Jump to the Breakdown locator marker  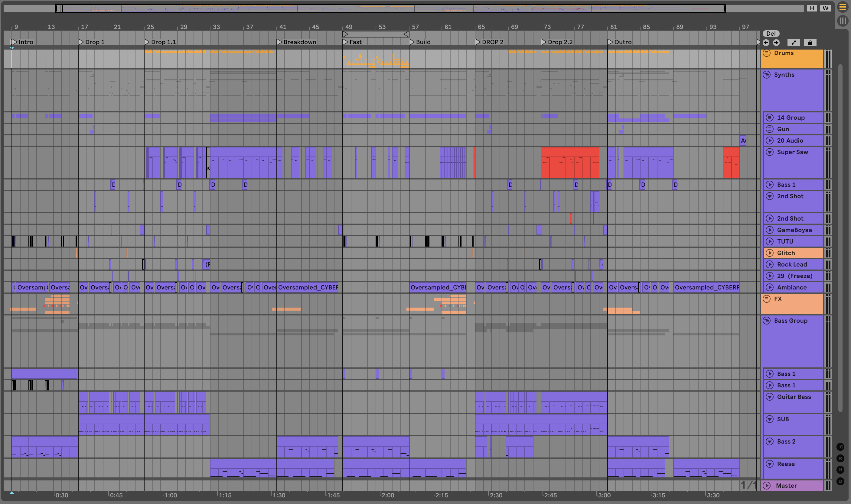pyautogui.click(x=279, y=42)
